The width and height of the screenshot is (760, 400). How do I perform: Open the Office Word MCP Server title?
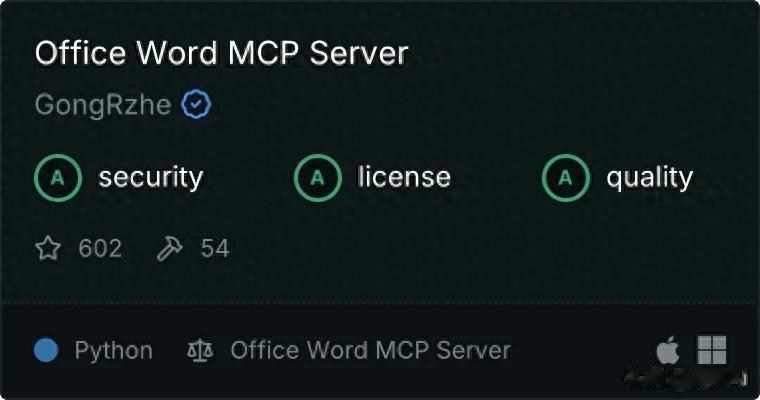[x=222, y=53]
